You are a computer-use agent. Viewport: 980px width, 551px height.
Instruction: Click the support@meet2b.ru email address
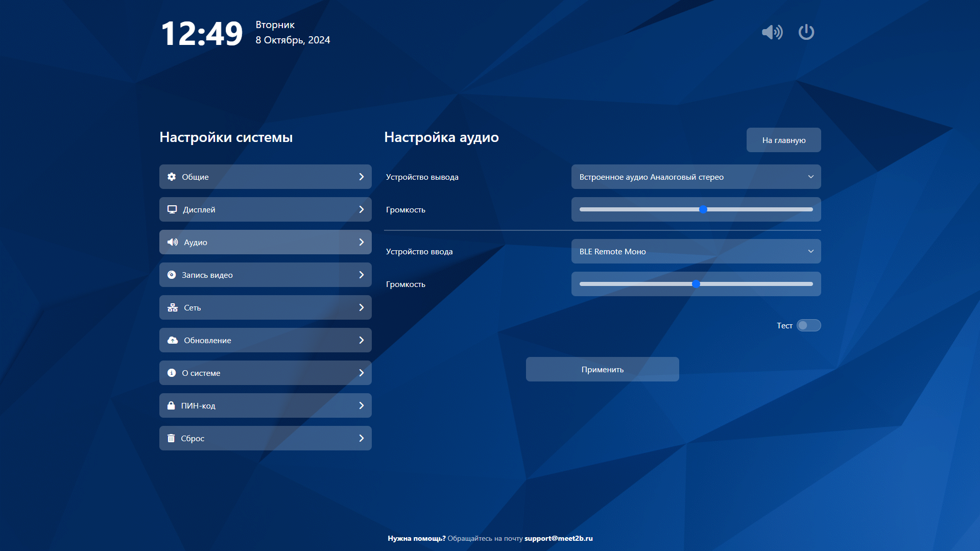[x=558, y=538]
